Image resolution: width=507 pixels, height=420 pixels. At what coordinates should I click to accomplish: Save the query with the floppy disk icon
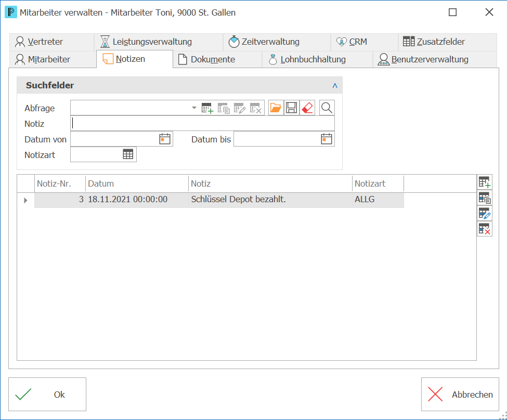[x=291, y=108]
